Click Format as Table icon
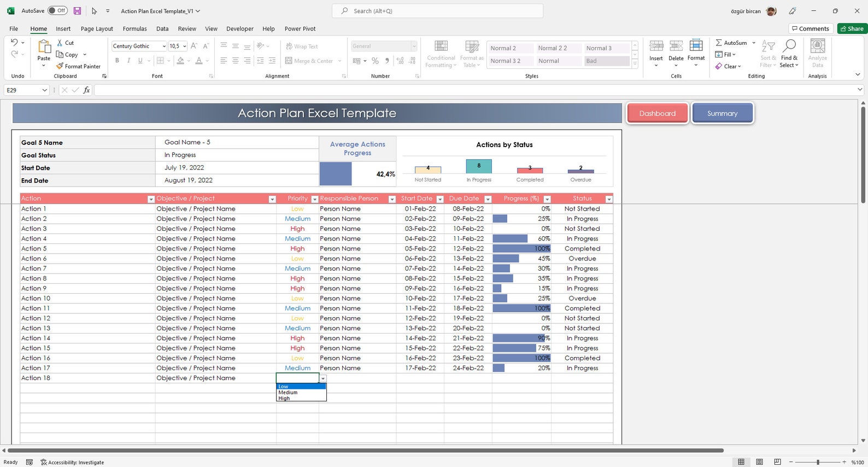The height and width of the screenshot is (467, 868). click(472, 46)
